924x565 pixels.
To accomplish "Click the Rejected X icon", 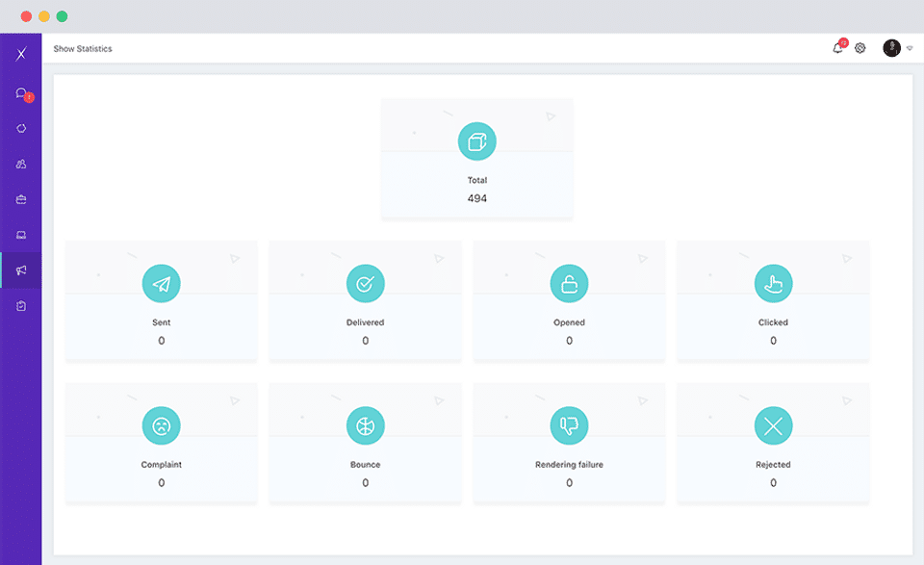I will 773,425.
